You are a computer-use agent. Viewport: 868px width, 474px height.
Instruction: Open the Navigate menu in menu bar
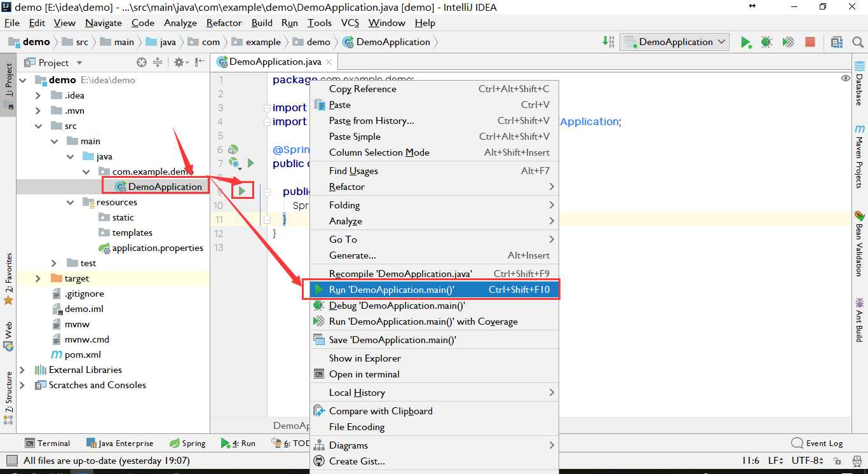[104, 23]
